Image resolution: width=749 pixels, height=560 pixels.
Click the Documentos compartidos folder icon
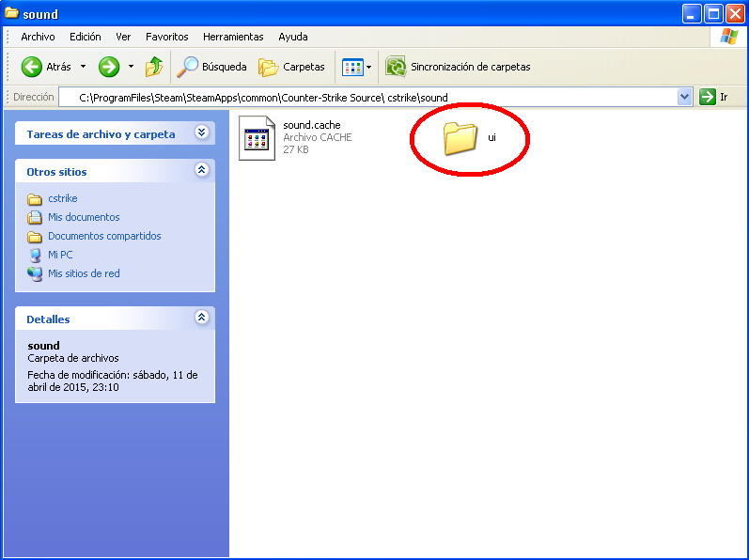click(x=35, y=237)
